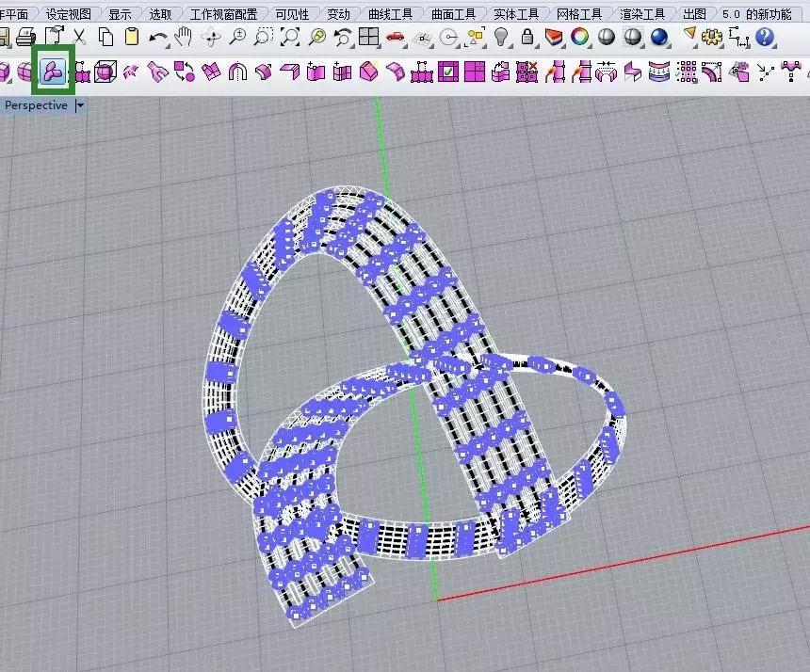Open document properties icon
Viewport: 810px width, 672px height.
(54, 37)
